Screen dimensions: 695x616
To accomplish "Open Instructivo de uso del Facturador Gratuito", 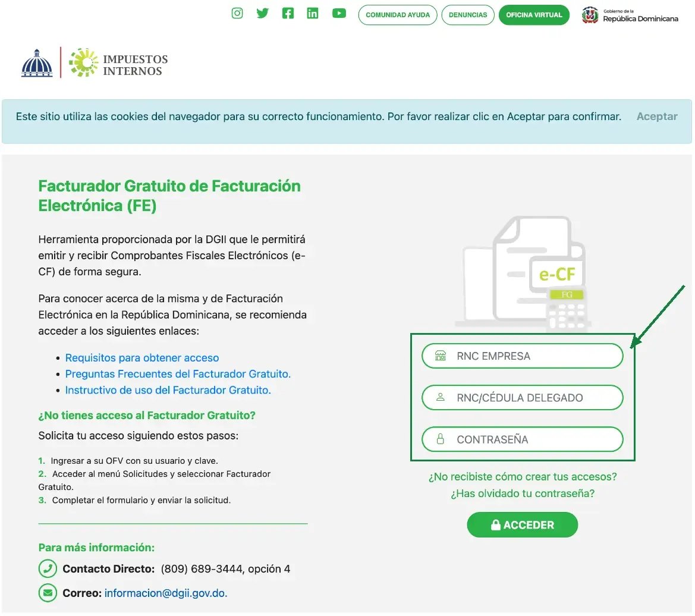I will pos(168,390).
